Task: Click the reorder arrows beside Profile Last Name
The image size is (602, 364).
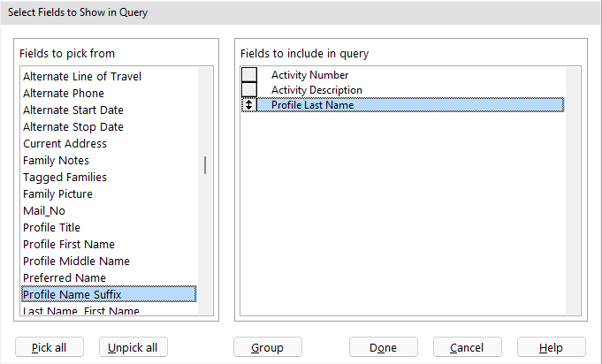Action: pos(249,105)
